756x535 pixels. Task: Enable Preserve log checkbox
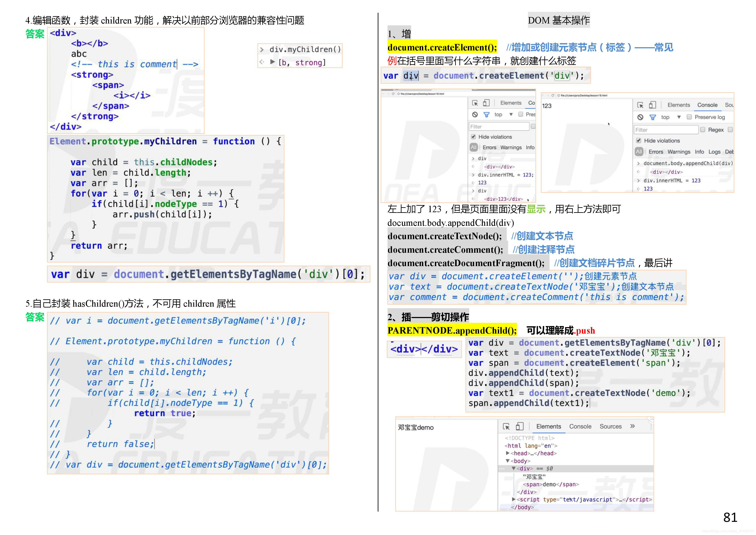[x=689, y=117]
